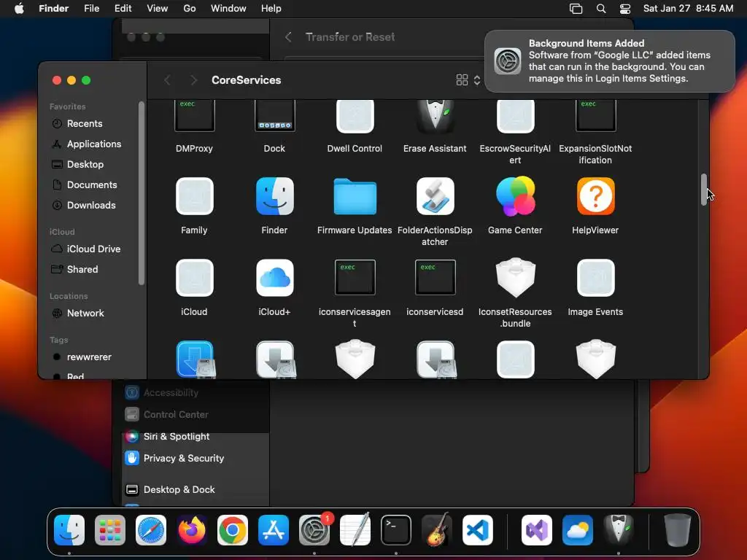The height and width of the screenshot is (560, 747).
Task: Select the iCloud+ app icon
Action: (x=274, y=278)
